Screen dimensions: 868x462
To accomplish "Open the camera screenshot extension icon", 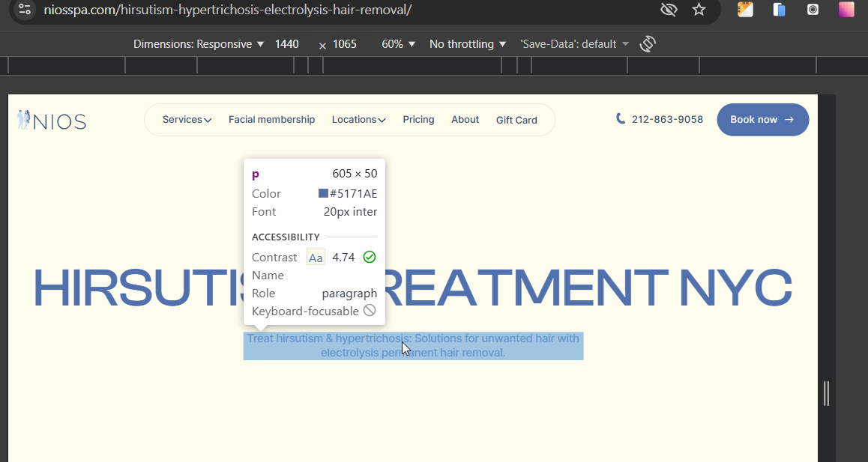I will 813,10.
